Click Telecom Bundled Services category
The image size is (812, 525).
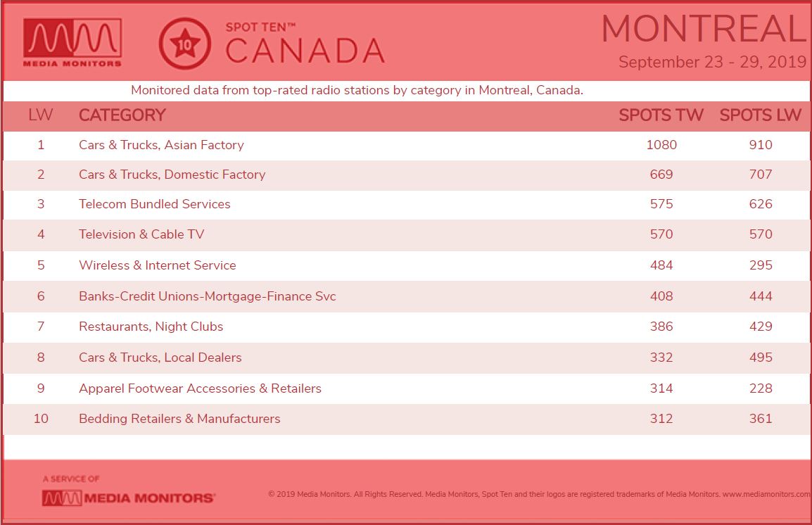(x=154, y=204)
